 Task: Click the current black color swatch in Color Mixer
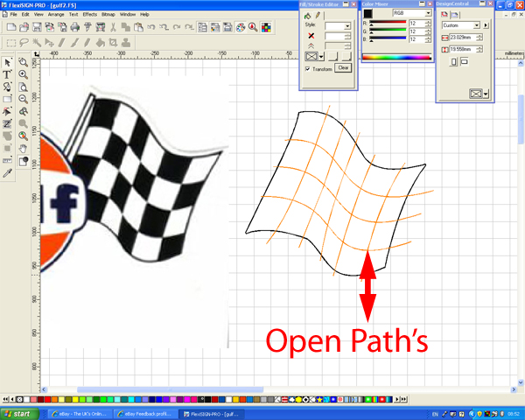point(367,13)
